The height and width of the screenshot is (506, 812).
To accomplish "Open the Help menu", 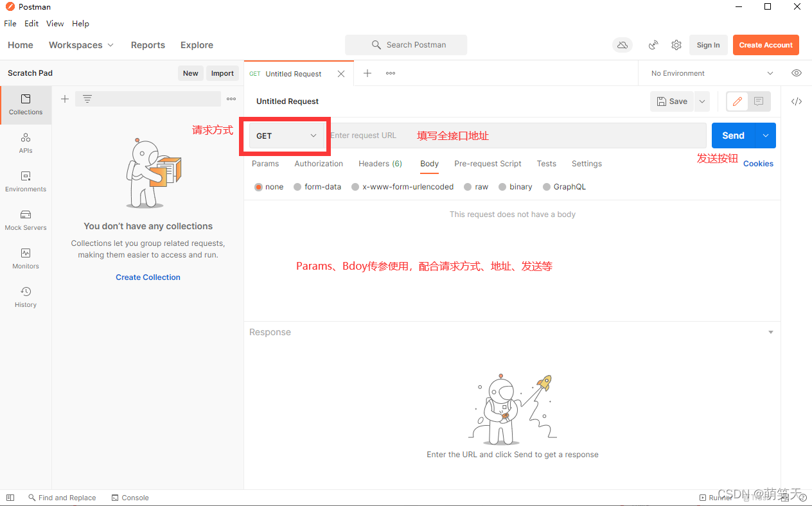I will 80,23.
